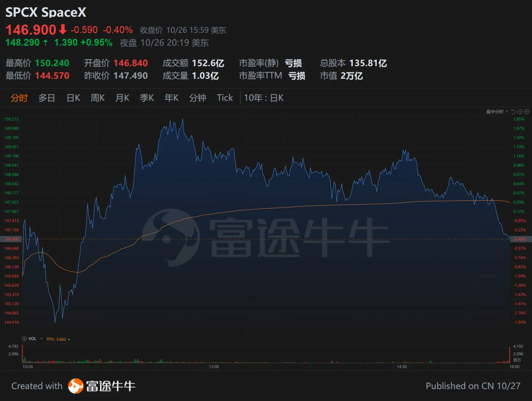The height and width of the screenshot is (401, 532).
Task: Click the highlighted 146.900 price axis label
Action: click(x=12, y=239)
